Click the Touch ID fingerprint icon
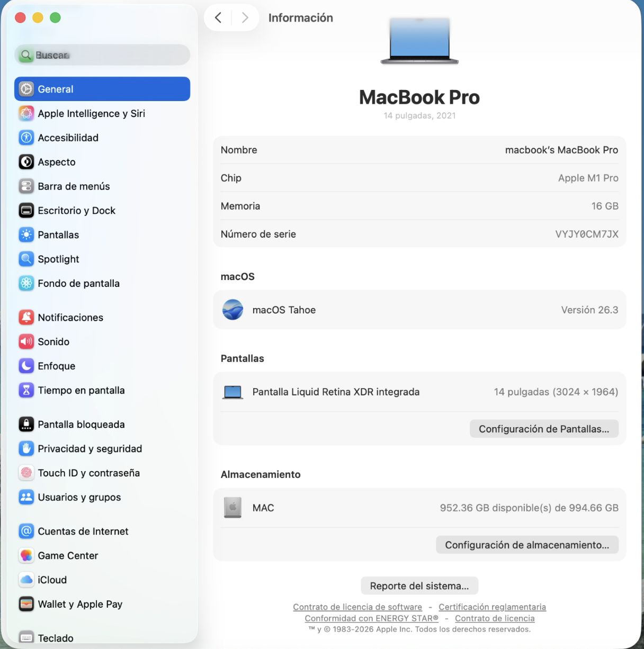Image resolution: width=644 pixels, height=649 pixels. [26, 473]
